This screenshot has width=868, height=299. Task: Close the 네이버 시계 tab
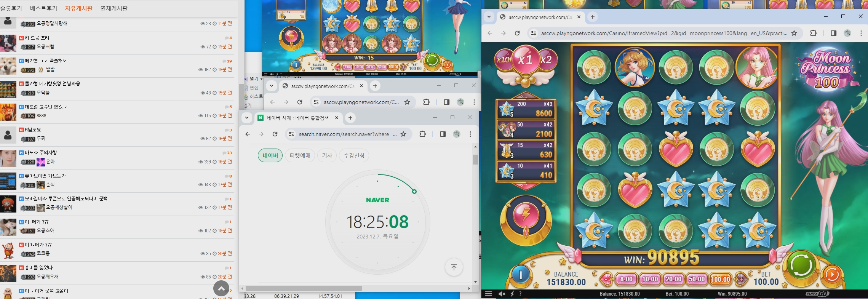[x=337, y=118]
